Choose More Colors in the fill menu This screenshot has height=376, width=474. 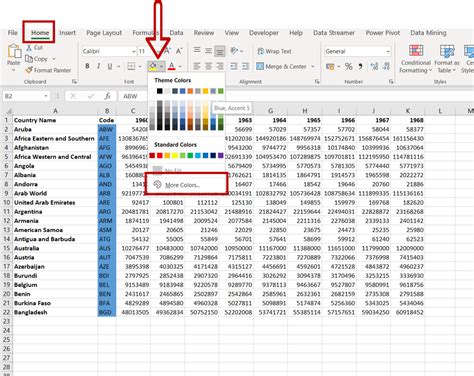pyautogui.click(x=187, y=185)
